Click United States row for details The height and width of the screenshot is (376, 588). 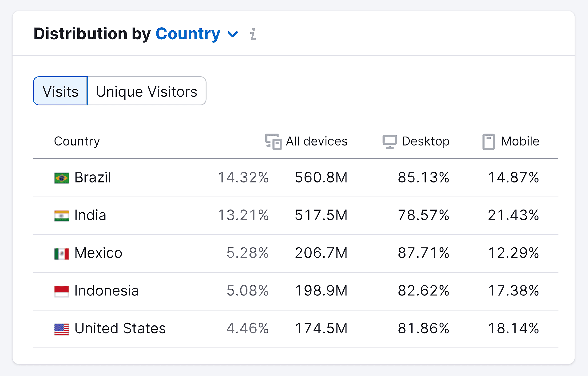(x=294, y=326)
